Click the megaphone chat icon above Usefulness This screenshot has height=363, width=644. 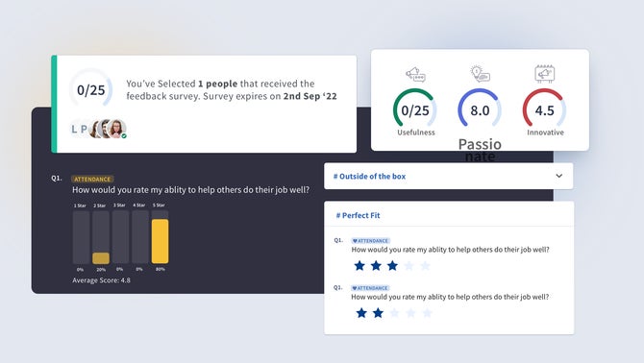415,74
